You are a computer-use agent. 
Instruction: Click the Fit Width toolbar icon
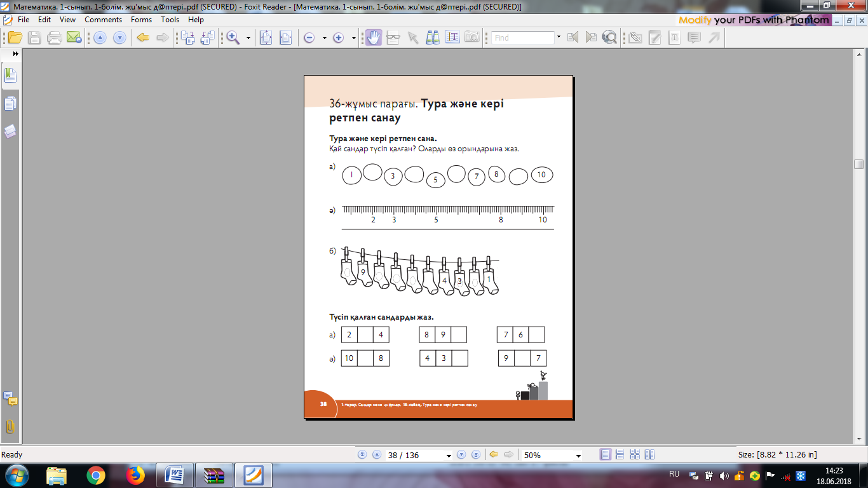tap(286, 37)
